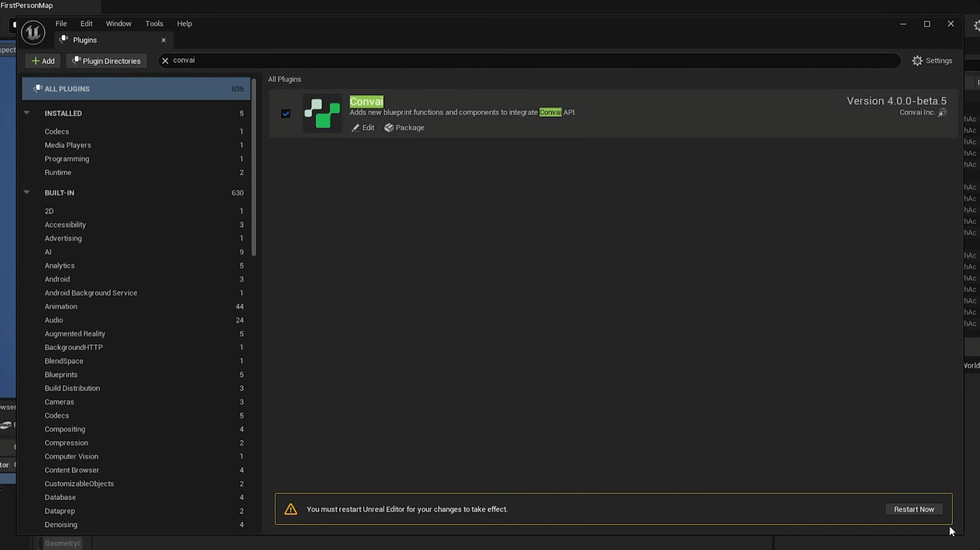Click the Convai plugin title

[366, 101]
